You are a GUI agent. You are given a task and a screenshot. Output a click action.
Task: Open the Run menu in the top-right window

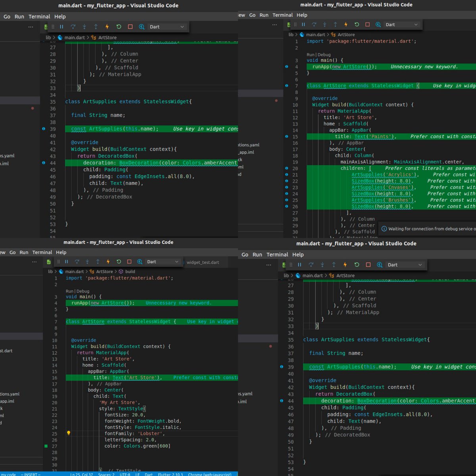click(264, 15)
